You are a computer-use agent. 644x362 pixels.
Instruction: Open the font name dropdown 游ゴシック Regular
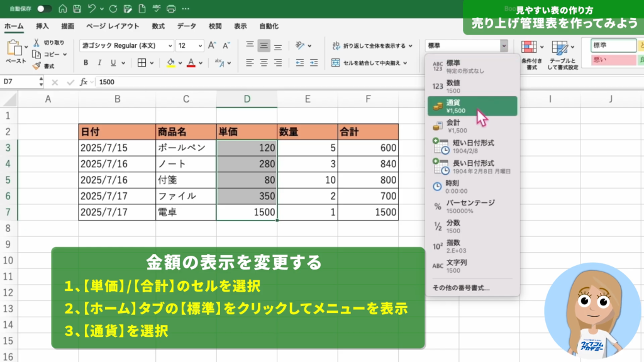click(126, 46)
